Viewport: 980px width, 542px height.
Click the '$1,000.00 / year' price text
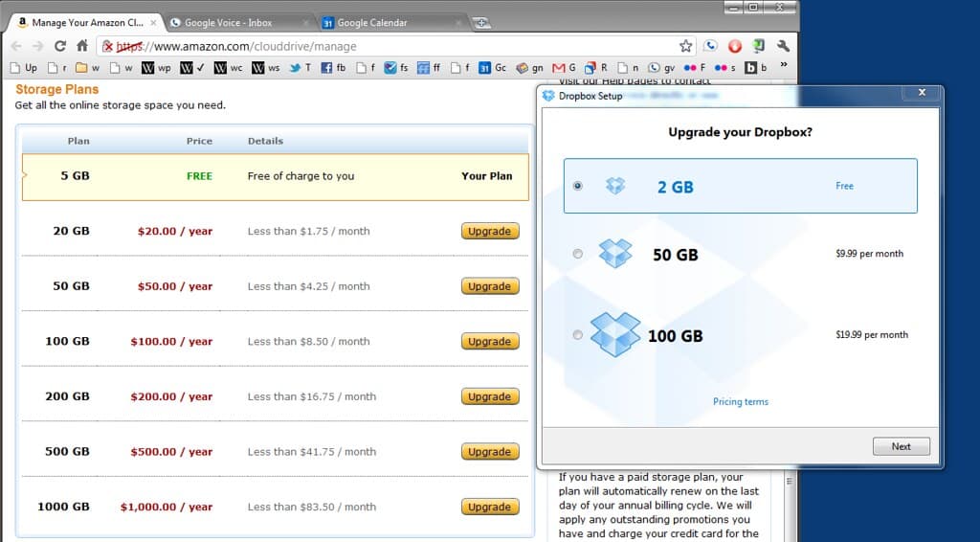167,507
